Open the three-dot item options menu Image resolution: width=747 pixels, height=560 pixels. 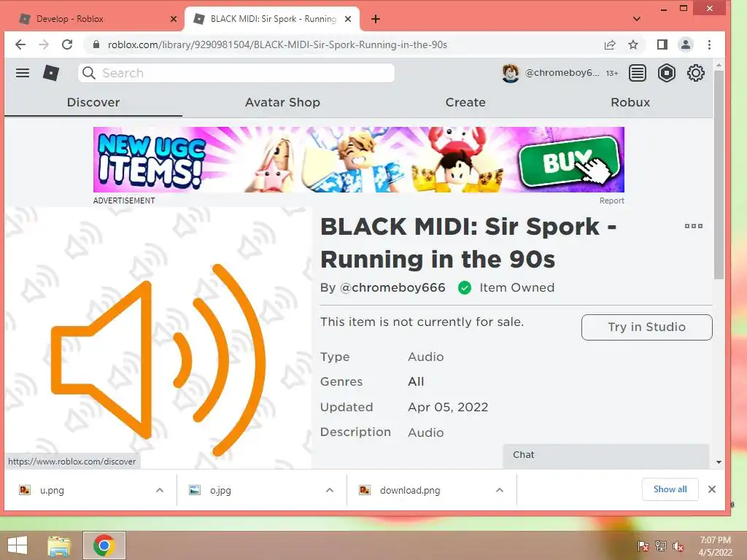pyautogui.click(x=694, y=226)
